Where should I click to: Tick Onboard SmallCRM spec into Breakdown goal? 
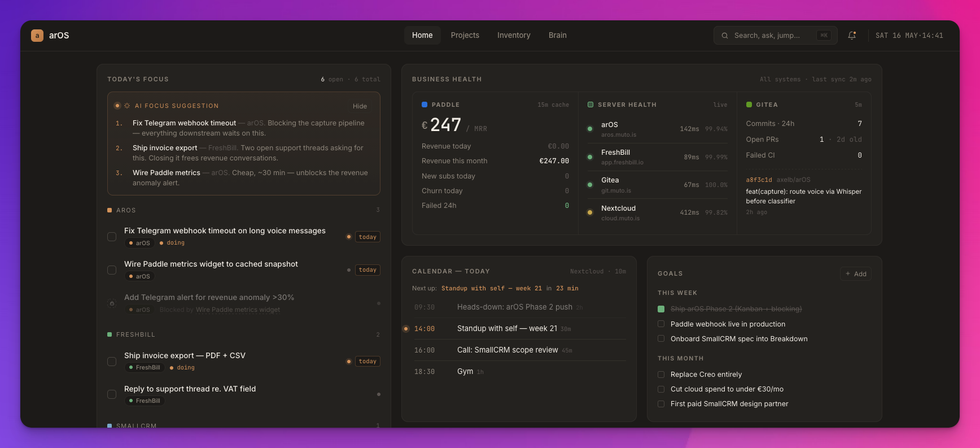click(661, 338)
